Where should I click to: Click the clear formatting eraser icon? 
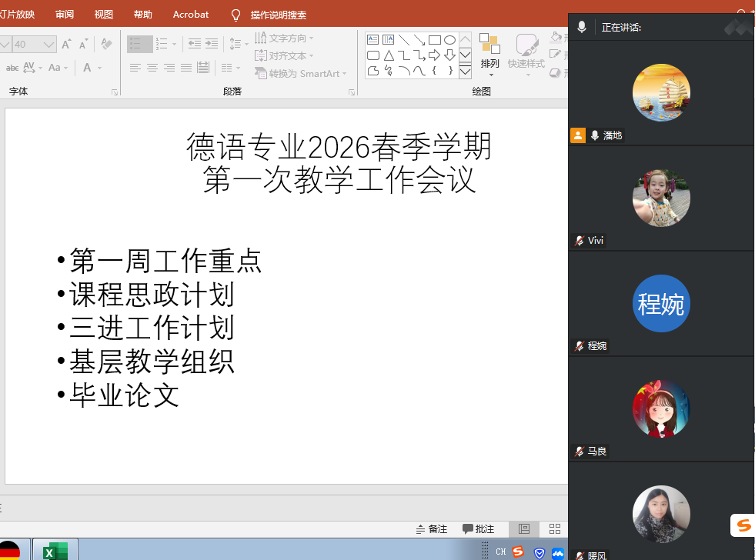[107, 44]
